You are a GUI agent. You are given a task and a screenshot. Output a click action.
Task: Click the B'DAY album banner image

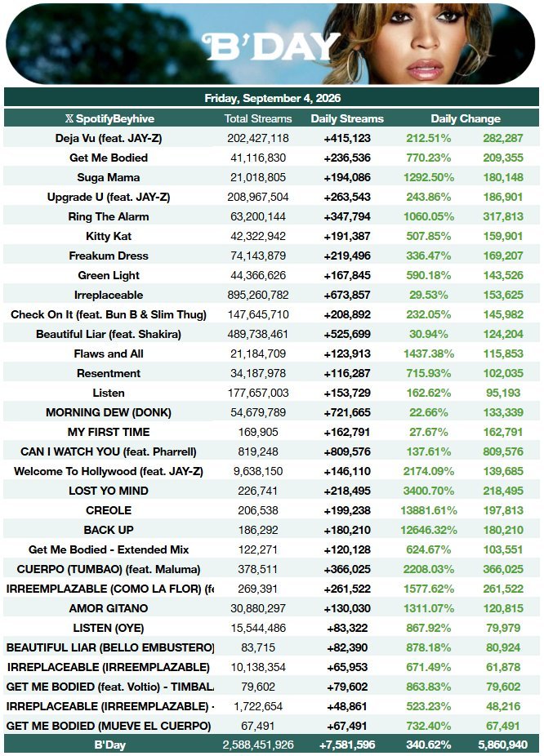(270, 43)
